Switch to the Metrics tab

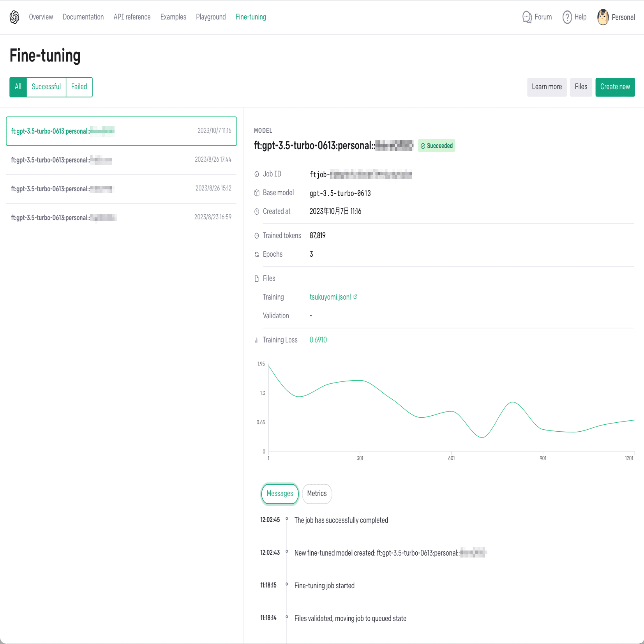coord(317,494)
